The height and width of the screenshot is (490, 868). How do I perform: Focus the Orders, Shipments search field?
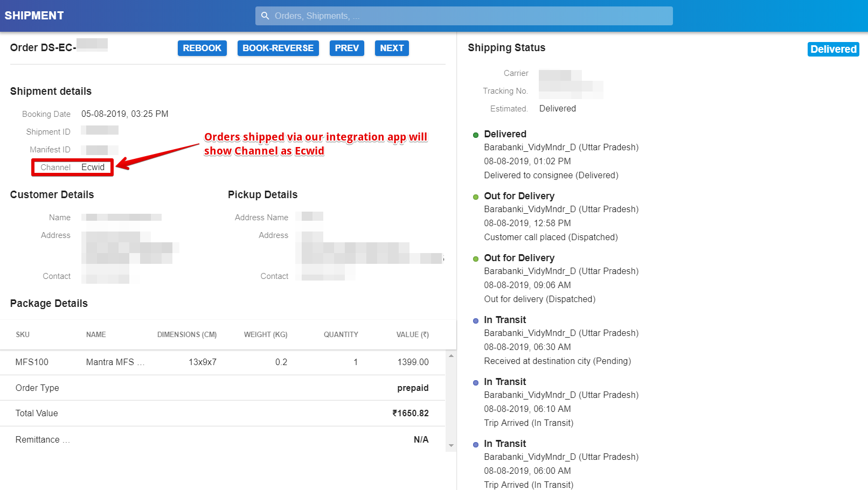(469, 16)
